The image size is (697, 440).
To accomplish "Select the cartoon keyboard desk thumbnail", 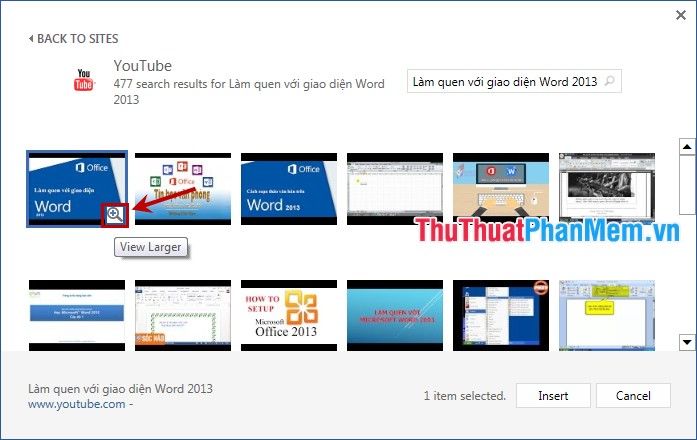I will coord(500,189).
